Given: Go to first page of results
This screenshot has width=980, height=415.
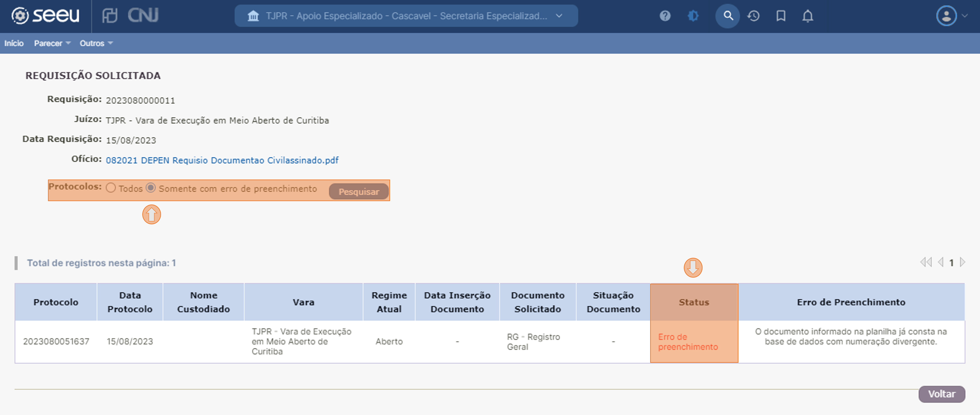Looking at the screenshot, I should (926, 262).
